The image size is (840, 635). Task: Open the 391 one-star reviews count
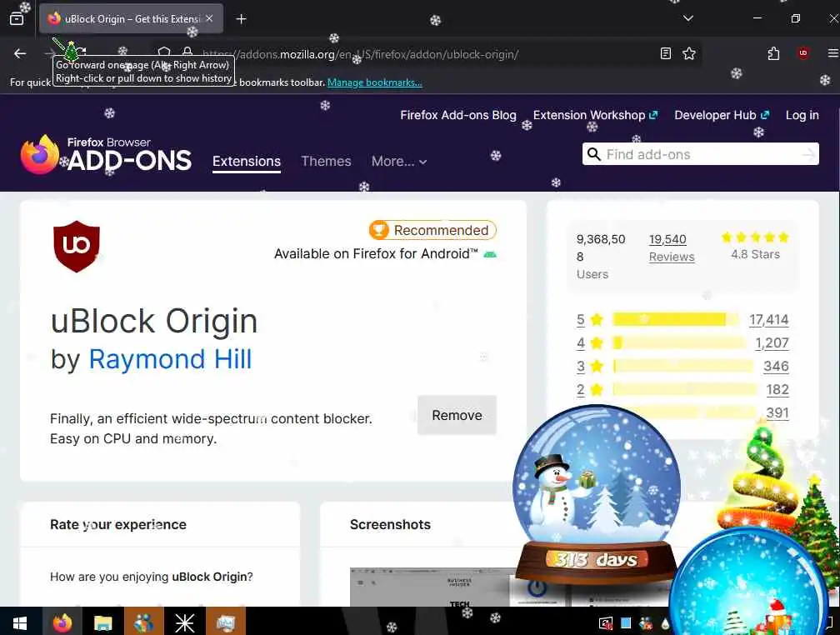[x=777, y=413]
